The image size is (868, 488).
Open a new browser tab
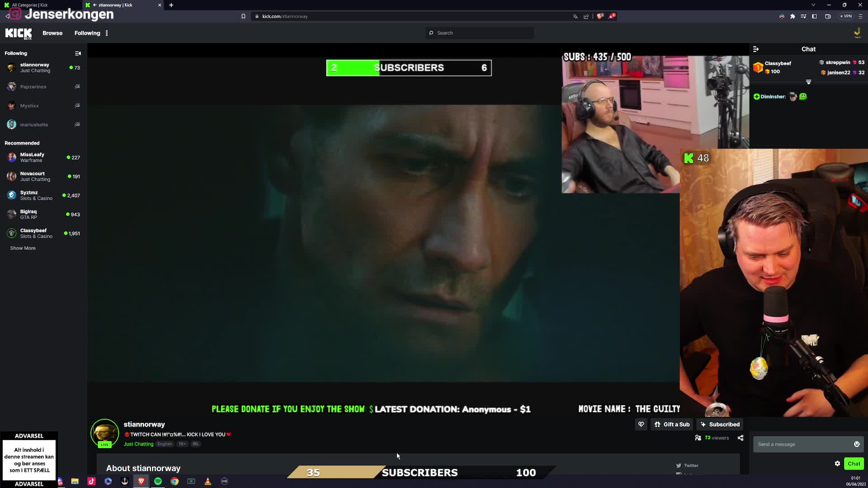(x=171, y=5)
